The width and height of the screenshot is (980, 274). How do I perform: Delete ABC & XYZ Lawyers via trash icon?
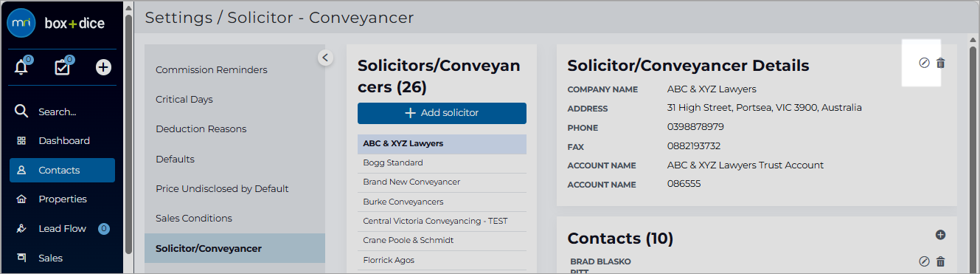point(940,63)
